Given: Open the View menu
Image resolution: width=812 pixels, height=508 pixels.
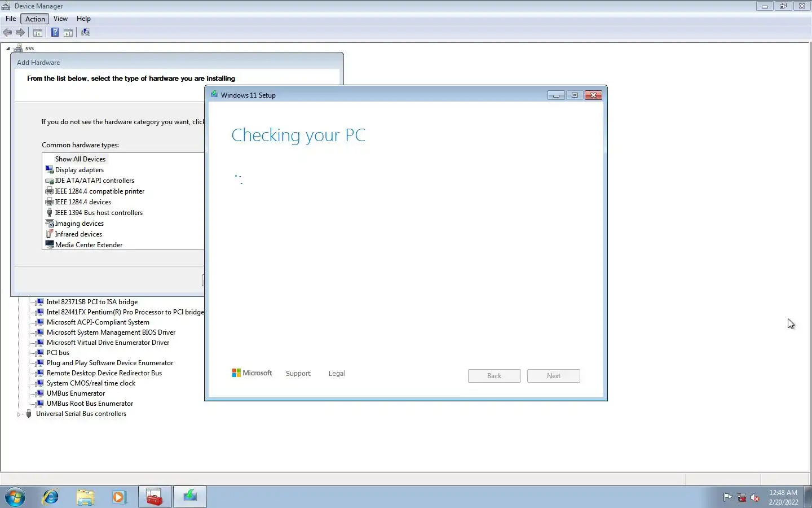Looking at the screenshot, I should pyautogui.click(x=60, y=19).
